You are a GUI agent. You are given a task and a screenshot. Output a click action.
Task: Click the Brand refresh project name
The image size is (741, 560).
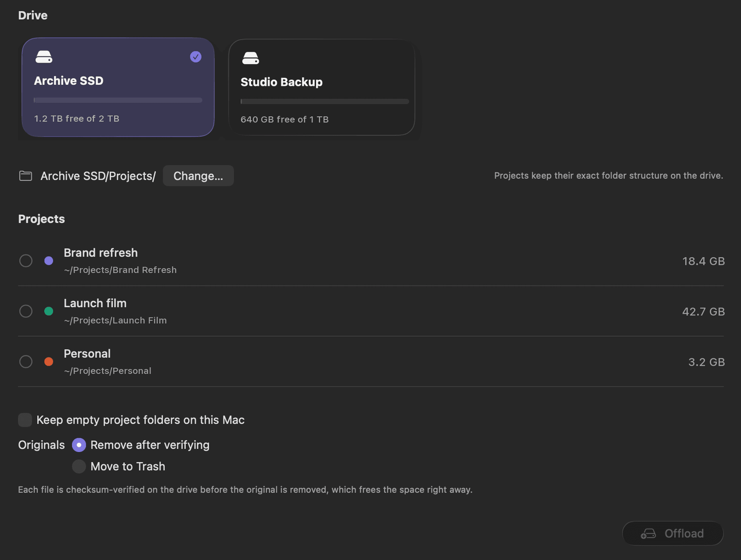(101, 252)
